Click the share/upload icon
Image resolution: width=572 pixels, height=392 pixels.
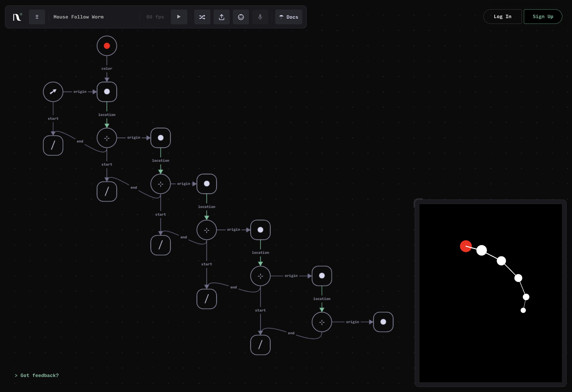click(221, 17)
